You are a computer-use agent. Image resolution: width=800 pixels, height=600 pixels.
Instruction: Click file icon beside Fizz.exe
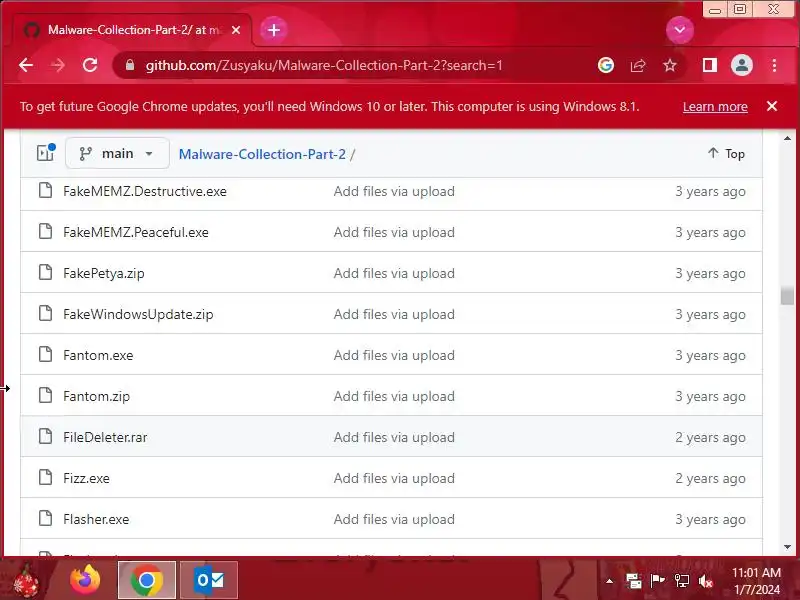click(45, 477)
